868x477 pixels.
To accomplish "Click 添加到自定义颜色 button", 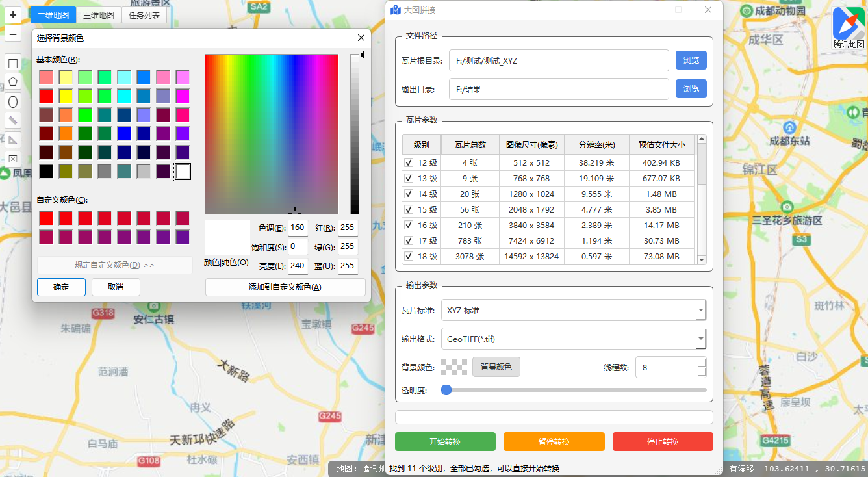I will (285, 287).
